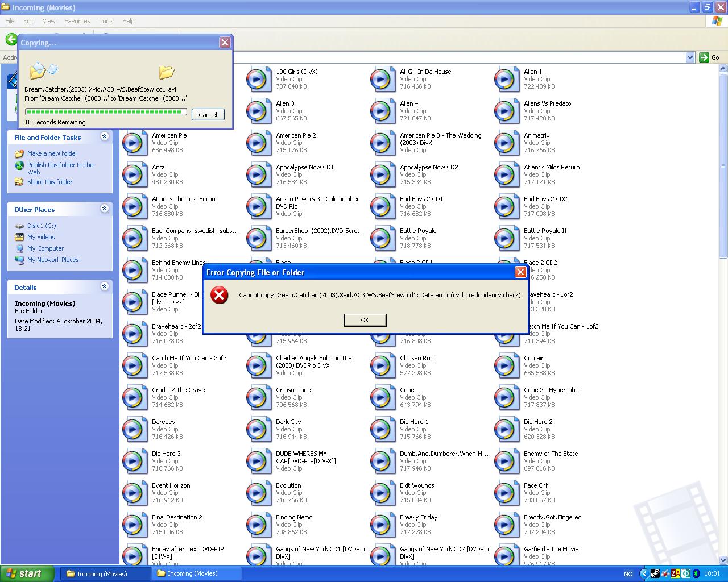This screenshot has height=582, width=728.
Task: Open the File menu
Action: [10, 21]
